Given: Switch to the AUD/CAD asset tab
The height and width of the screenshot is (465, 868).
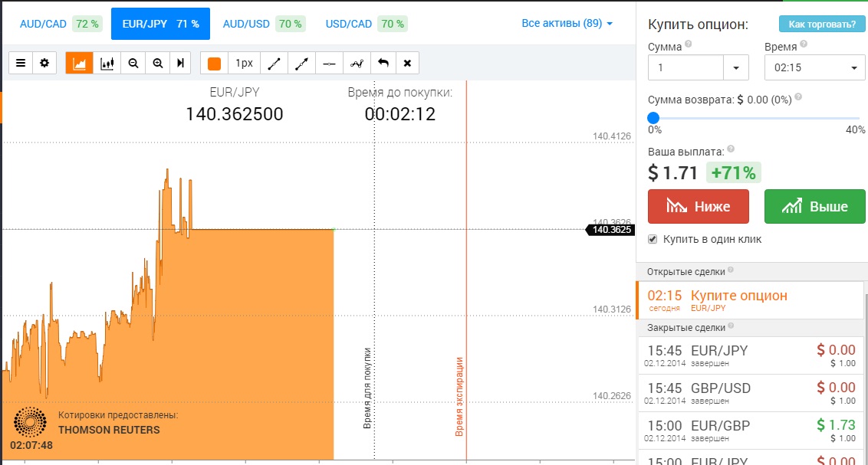Looking at the screenshot, I should (60, 24).
